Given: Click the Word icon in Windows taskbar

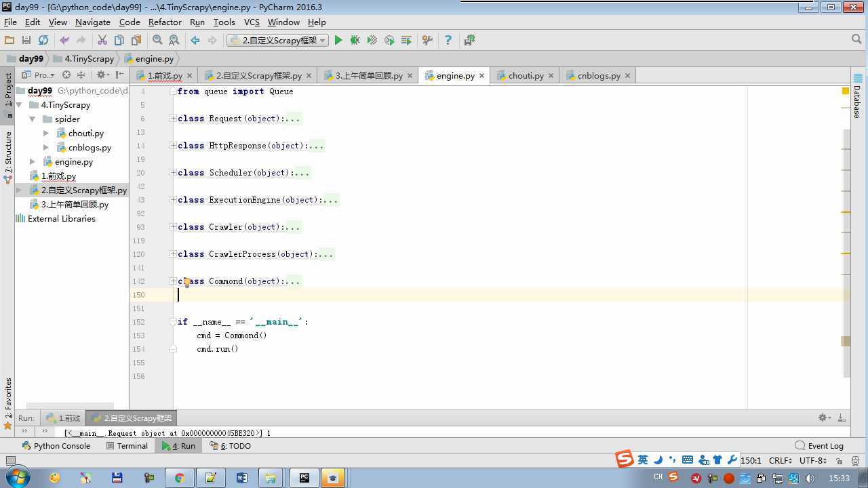Looking at the screenshot, I should 242,478.
